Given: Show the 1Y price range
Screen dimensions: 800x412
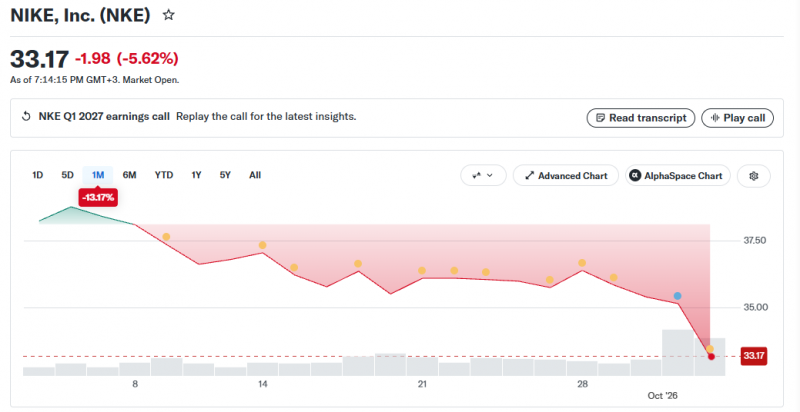Looking at the screenshot, I should point(196,175).
